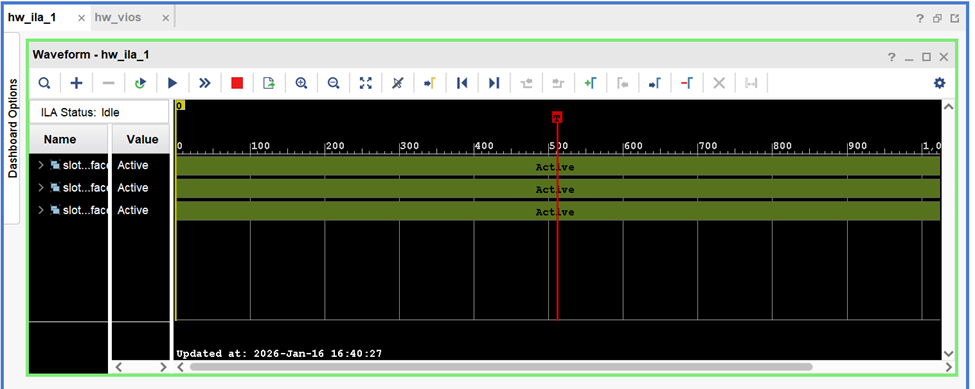This screenshot has height=389, width=975.
Task: Select the yellow cursor flag at 0
Action: point(180,106)
